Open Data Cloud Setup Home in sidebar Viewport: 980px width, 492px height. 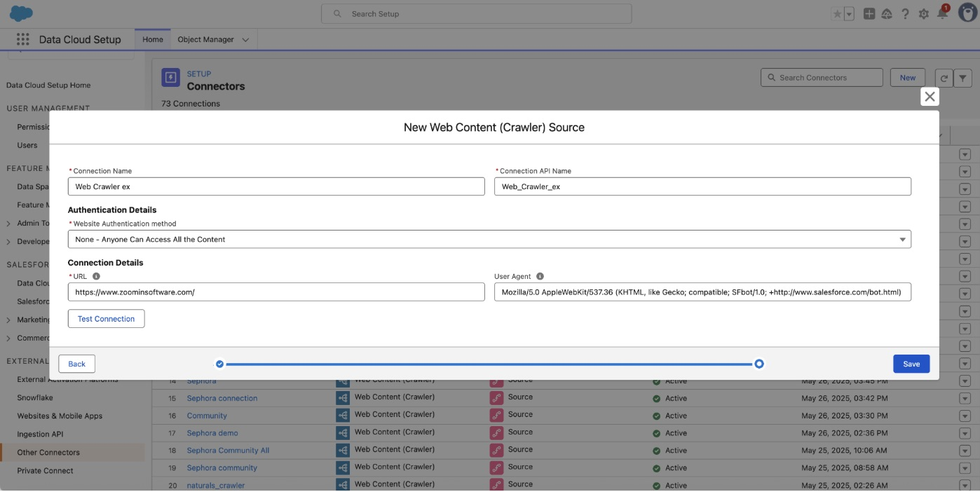tap(48, 86)
